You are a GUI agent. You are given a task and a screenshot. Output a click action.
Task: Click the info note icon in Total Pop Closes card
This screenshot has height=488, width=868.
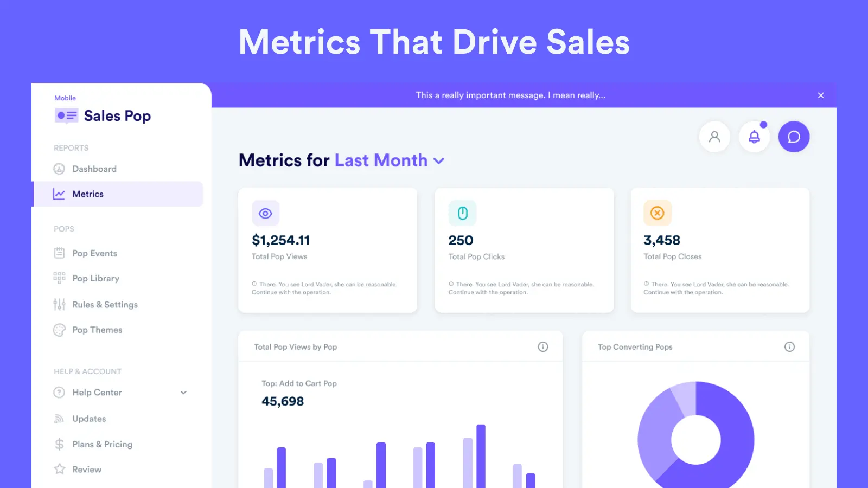pos(646,284)
